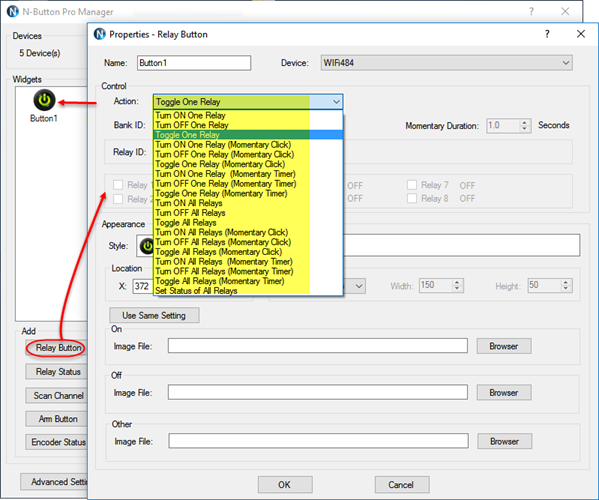Image resolution: width=599 pixels, height=500 pixels.
Task: Click the N-Button Pro Manager logo icon
Action: pos(13,11)
